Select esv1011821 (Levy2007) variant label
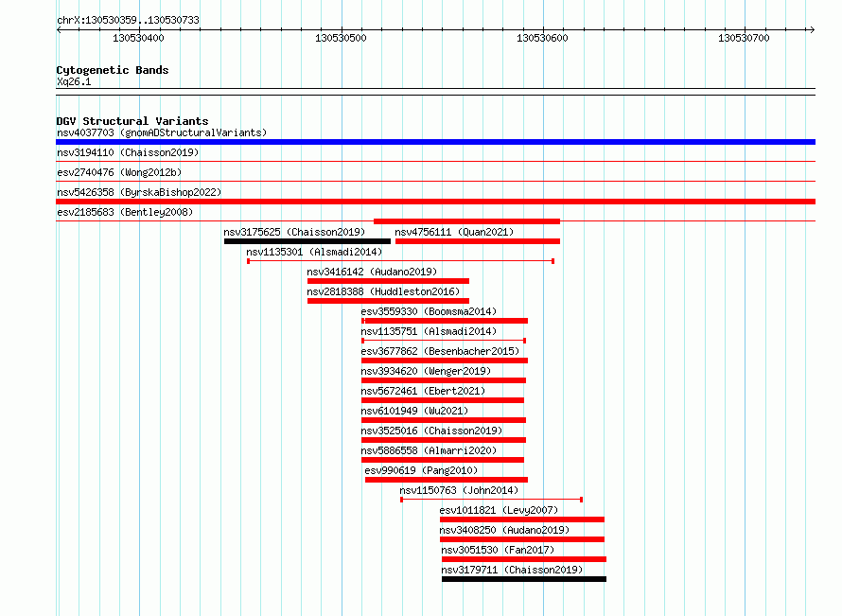The image size is (842, 616). pyautogui.click(x=499, y=510)
